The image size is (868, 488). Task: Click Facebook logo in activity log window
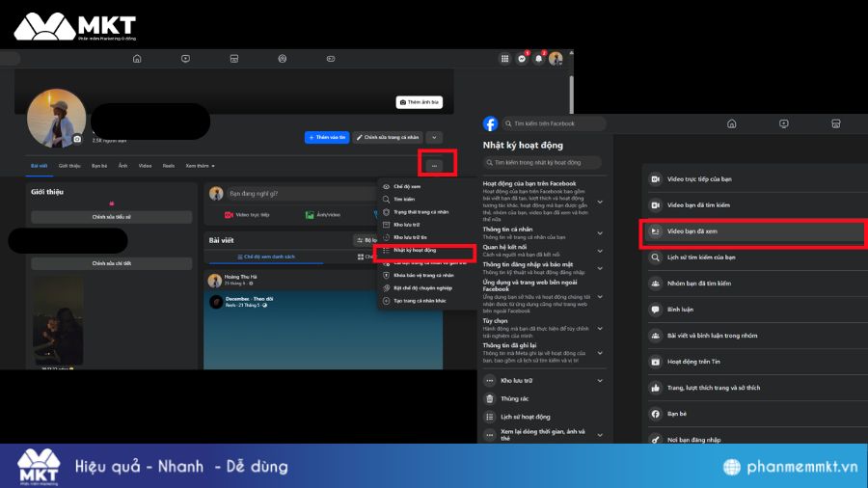pos(491,123)
